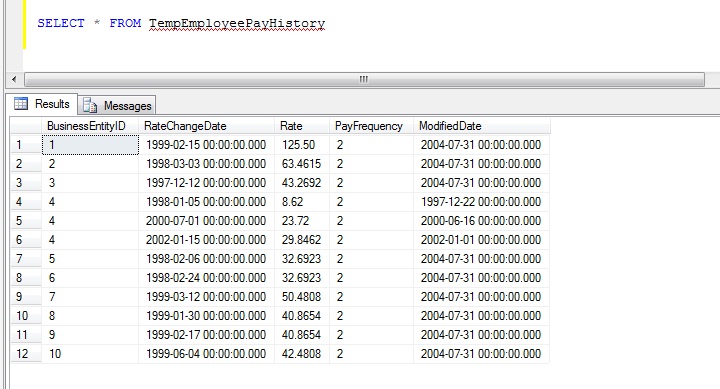
Task: Click table name TempEmployeePayHistory in query
Action: [237, 23]
